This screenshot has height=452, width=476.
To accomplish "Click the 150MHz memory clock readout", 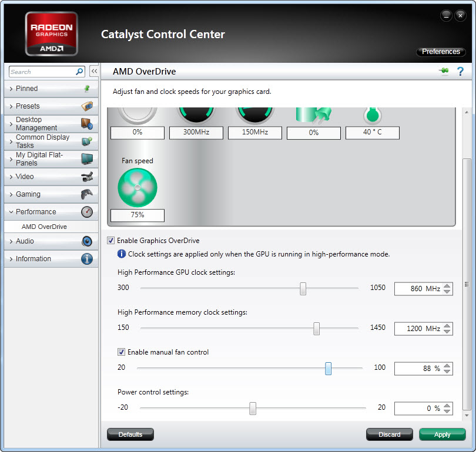I will tap(255, 133).
